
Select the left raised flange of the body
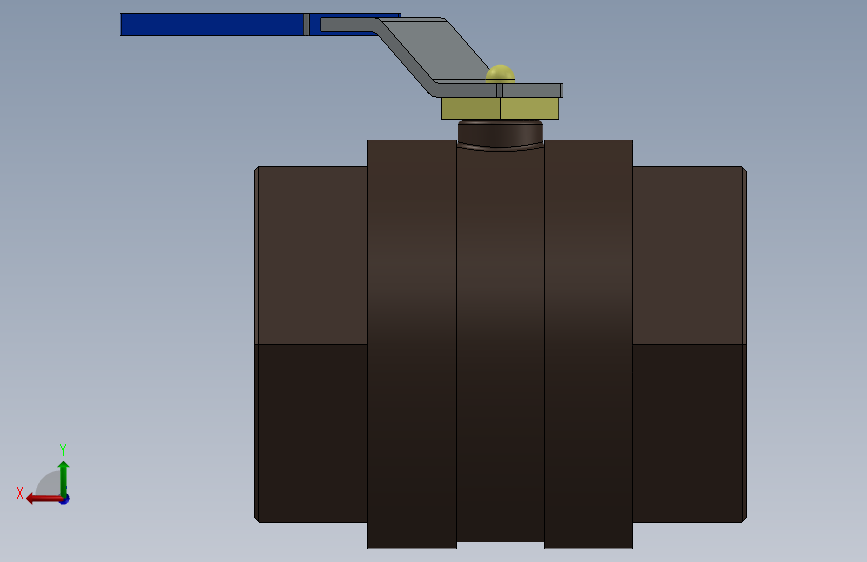[x=412, y=344]
